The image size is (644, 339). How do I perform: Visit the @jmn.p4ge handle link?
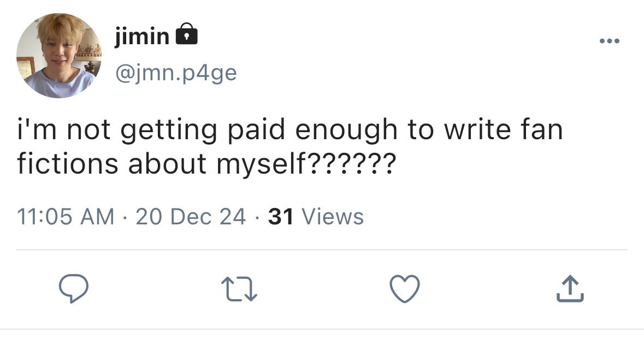tap(176, 73)
